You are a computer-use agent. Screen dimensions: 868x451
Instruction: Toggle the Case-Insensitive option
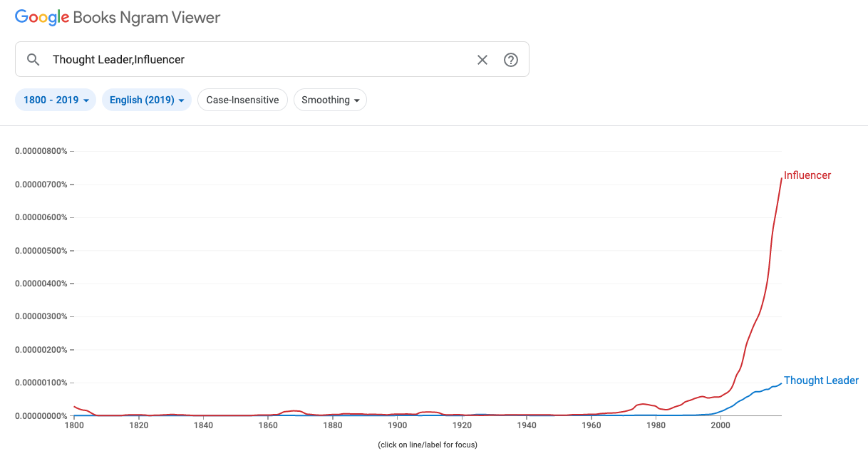pos(242,100)
